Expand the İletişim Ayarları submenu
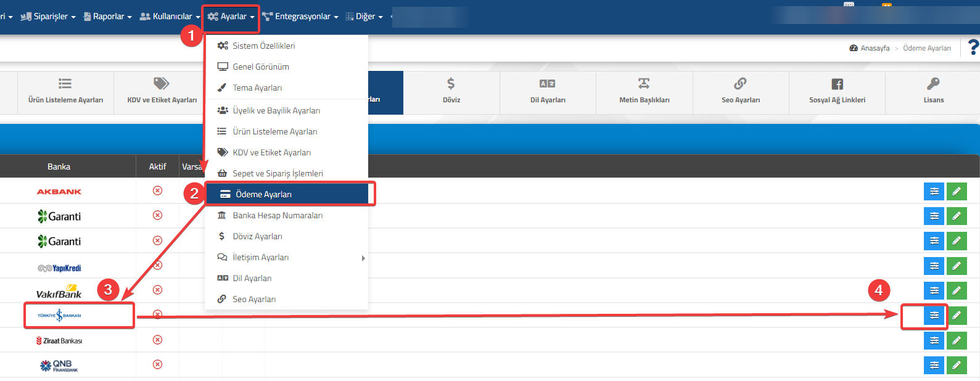 tap(287, 258)
